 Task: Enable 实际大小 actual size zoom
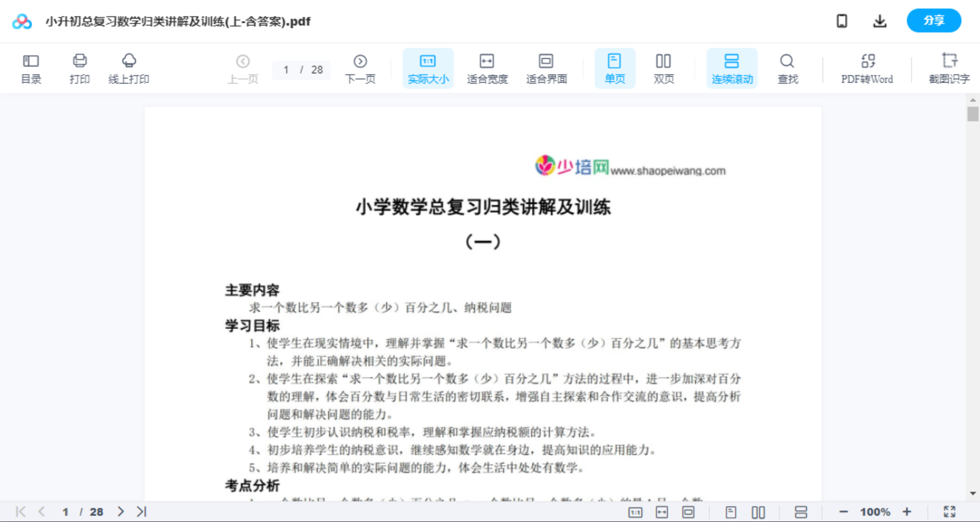[x=428, y=68]
